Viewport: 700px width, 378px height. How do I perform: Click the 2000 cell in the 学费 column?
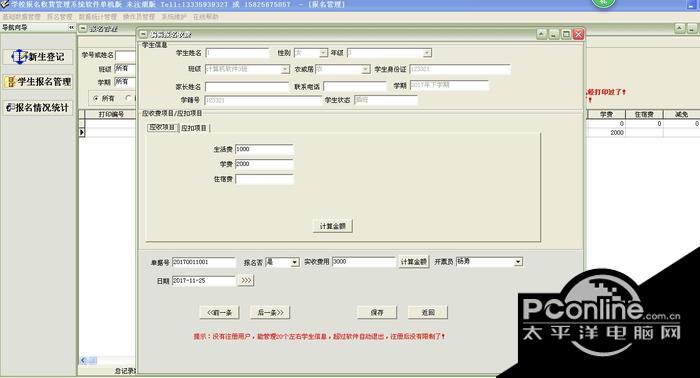tap(606, 133)
